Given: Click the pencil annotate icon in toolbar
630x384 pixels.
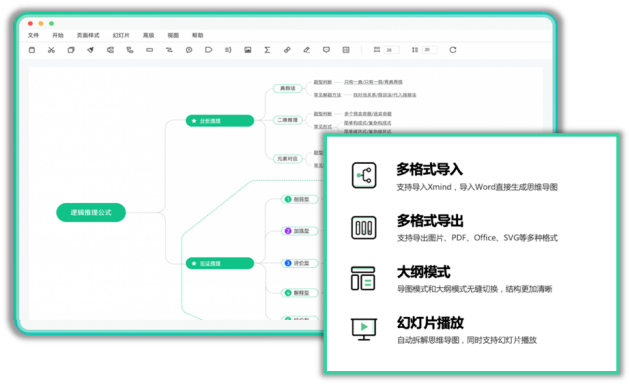Looking at the screenshot, I should coord(307,50).
